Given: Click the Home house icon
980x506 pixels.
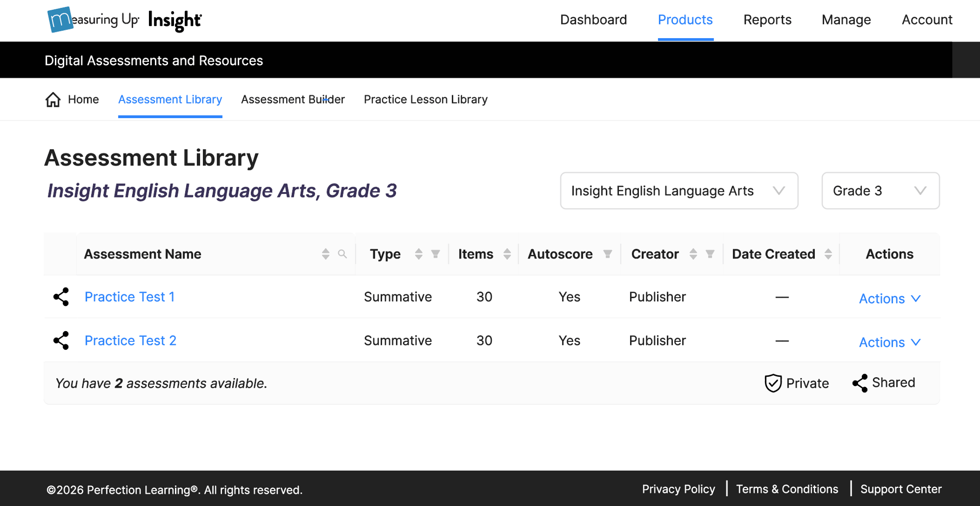Looking at the screenshot, I should coord(53,99).
